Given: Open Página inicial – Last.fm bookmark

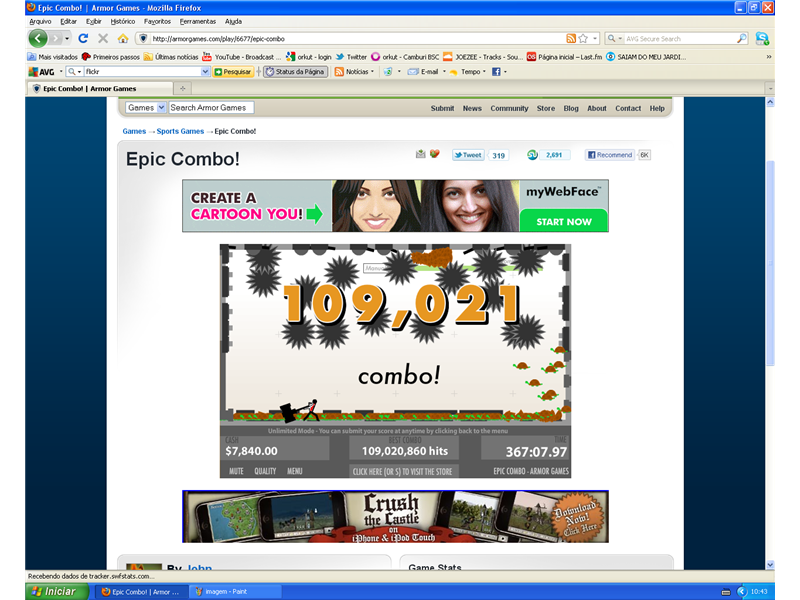Looking at the screenshot, I should (564, 57).
